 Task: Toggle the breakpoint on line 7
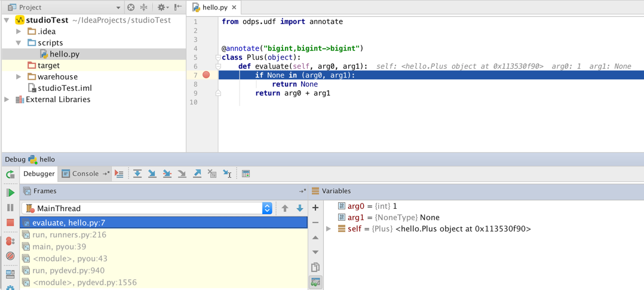click(x=206, y=75)
